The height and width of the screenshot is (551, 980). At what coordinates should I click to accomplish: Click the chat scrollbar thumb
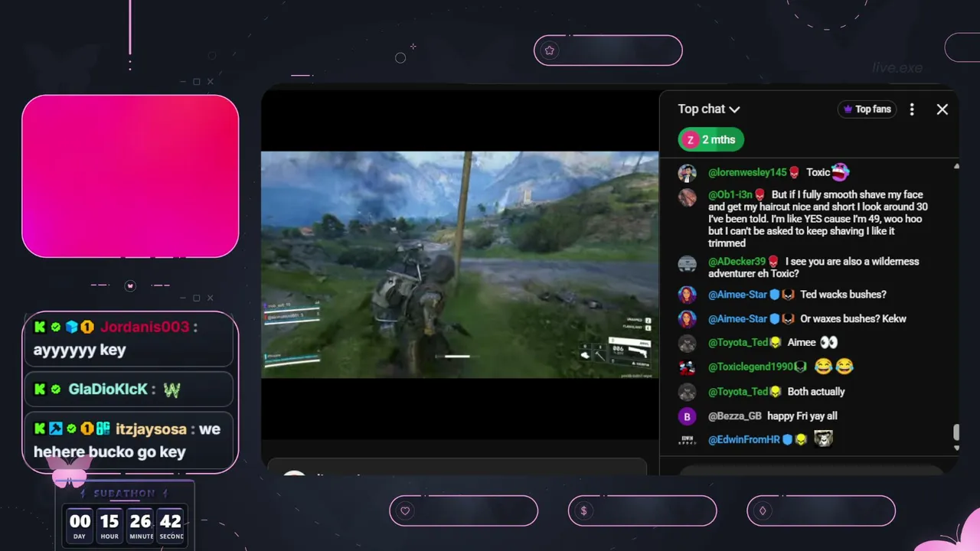[x=955, y=434]
